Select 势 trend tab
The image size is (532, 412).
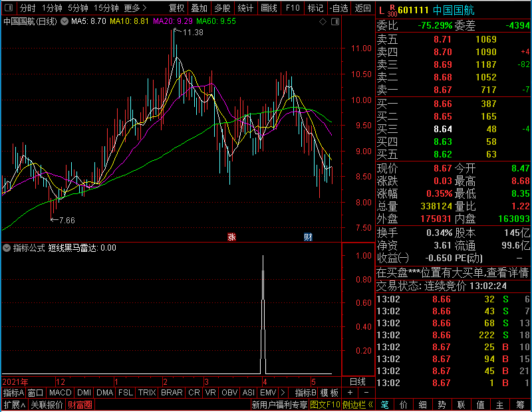coord(442,405)
